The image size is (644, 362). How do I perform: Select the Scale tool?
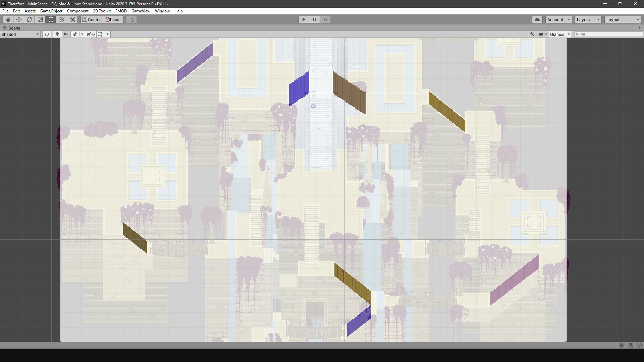40,19
